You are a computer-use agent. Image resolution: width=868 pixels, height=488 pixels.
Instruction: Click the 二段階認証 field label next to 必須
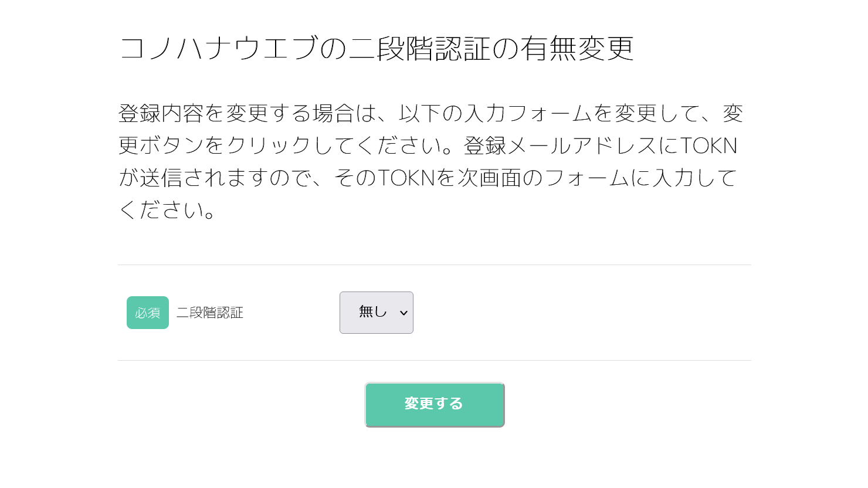pyautogui.click(x=210, y=313)
